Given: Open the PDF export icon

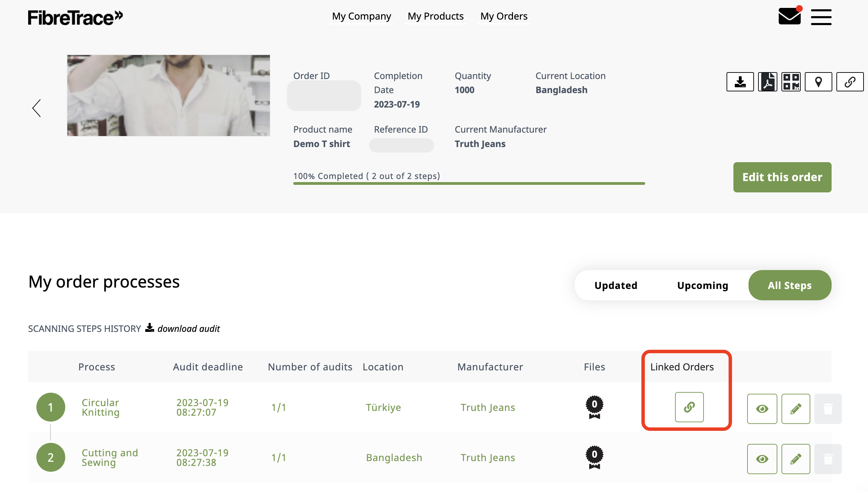Looking at the screenshot, I should (767, 82).
